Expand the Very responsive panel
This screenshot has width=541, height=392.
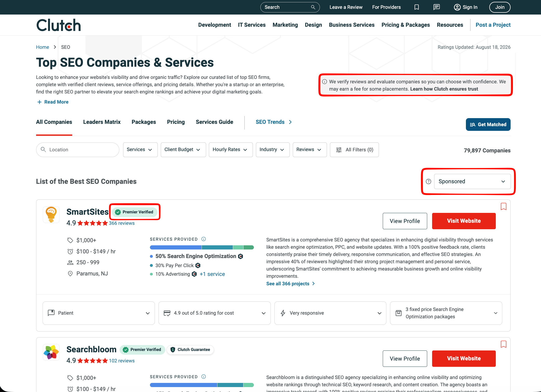point(330,313)
